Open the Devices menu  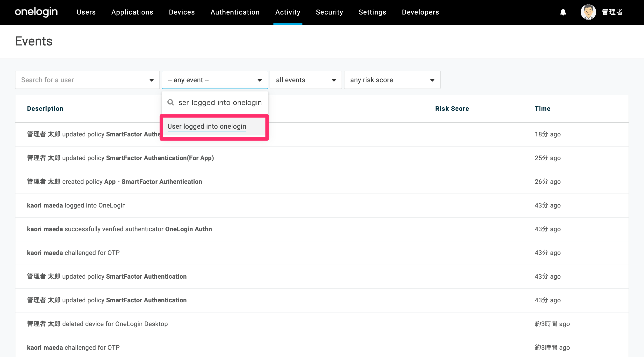point(182,12)
